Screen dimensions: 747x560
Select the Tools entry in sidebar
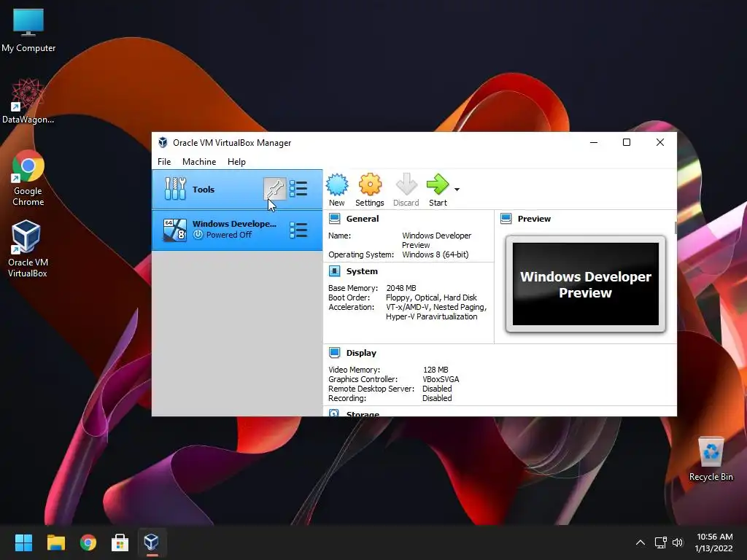237,190
